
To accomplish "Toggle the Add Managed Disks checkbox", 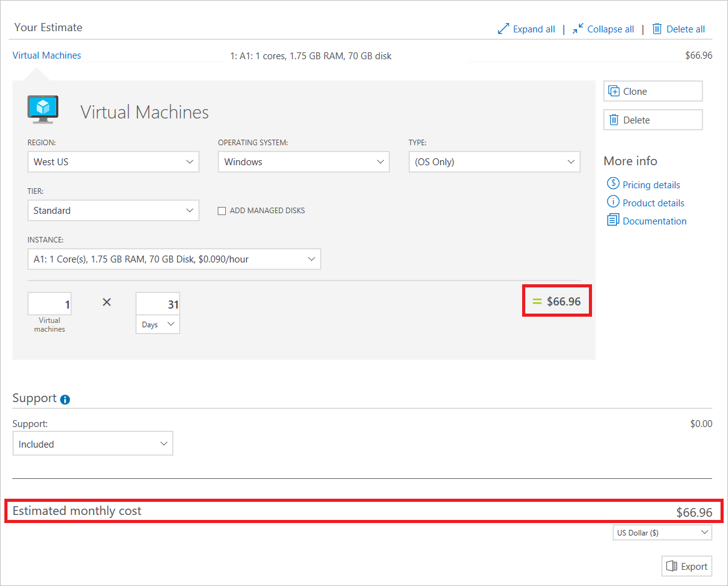I will pos(222,211).
